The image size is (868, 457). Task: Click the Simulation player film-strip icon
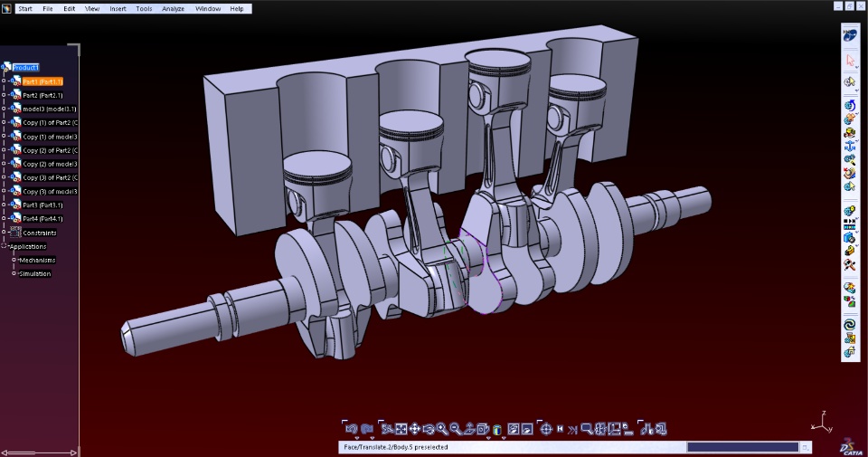click(x=850, y=224)
